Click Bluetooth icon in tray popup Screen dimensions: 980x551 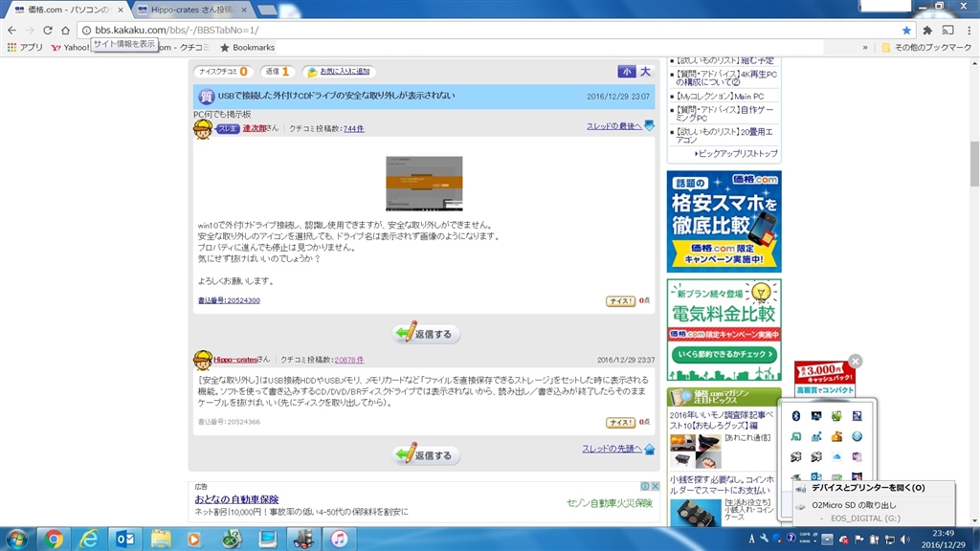click(795, 416)
